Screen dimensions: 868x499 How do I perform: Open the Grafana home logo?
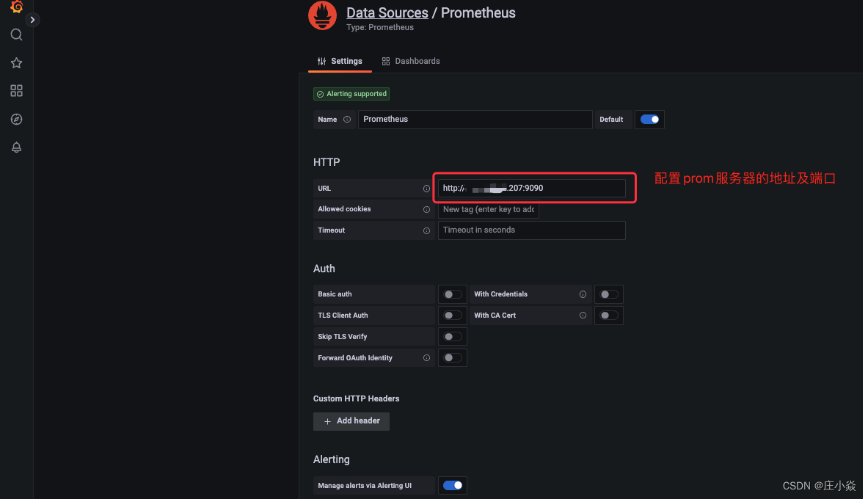tap(17, 6)
